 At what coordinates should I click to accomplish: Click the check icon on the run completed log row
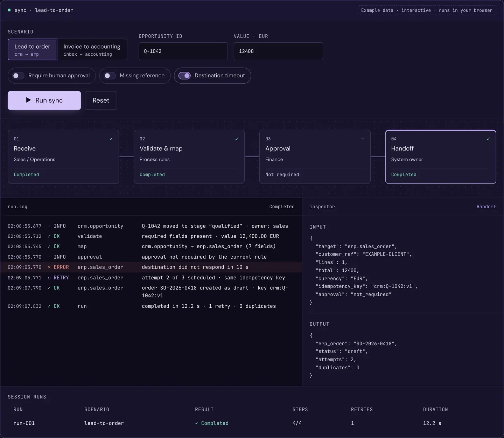[x=49, y=306]
